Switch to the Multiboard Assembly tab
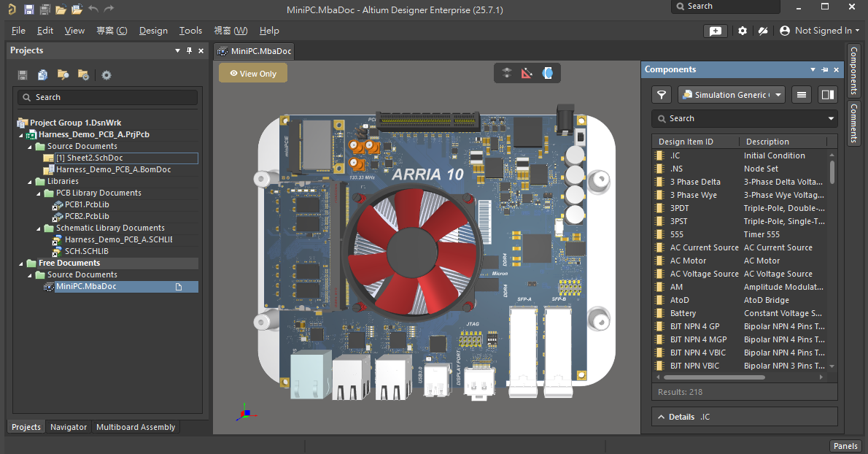 136,427
